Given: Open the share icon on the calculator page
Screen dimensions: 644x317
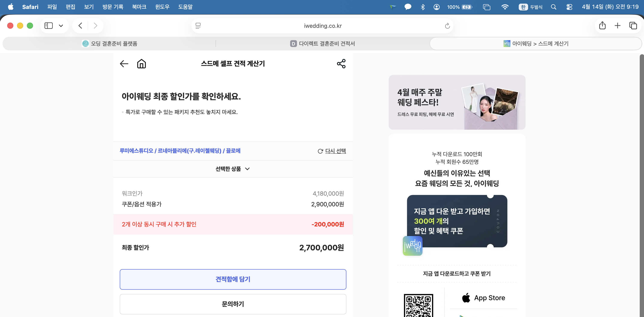Looking at the screenshot, I should (341, 64).
